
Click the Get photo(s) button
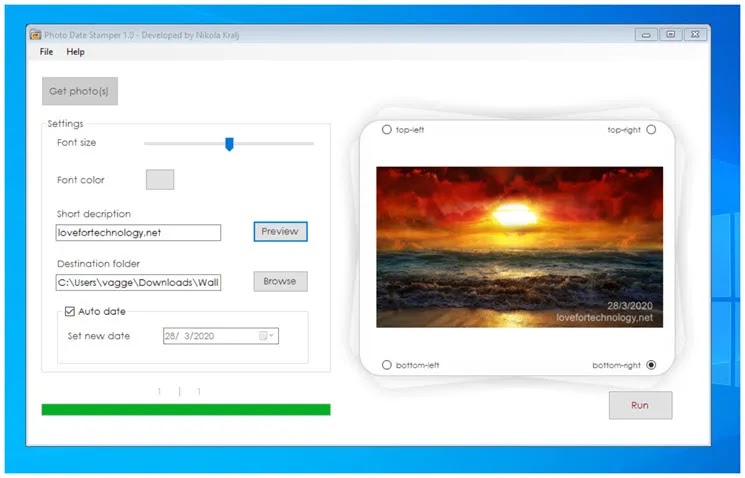(80, 91)
